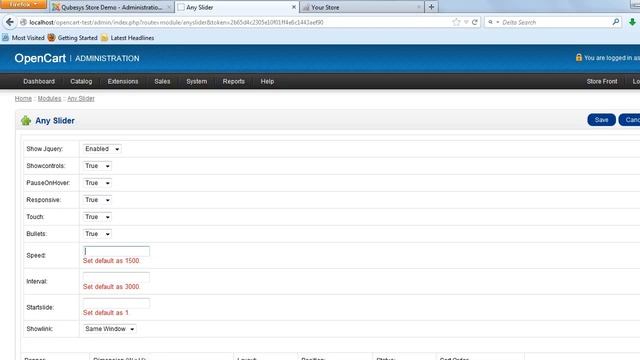Click the Speed input field

[x=116, y=251]
